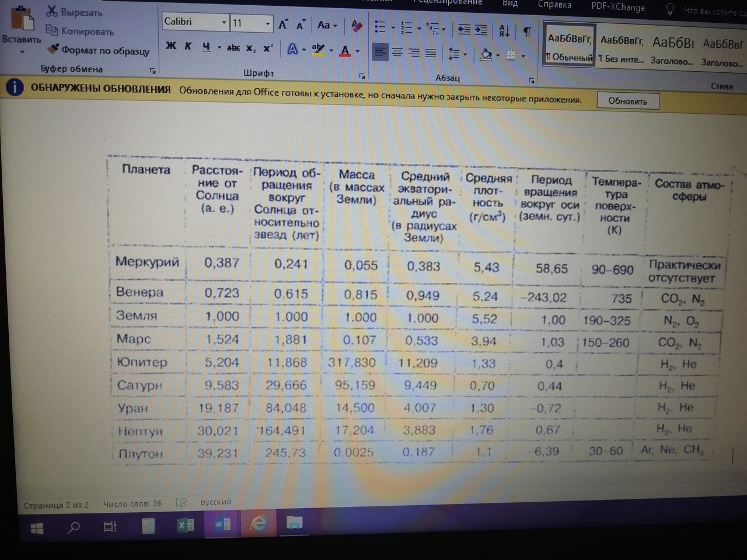The height and width of the screenshot is (560, 747).
Task: Increase font size with the grow font icon
Action: point(283,24)
